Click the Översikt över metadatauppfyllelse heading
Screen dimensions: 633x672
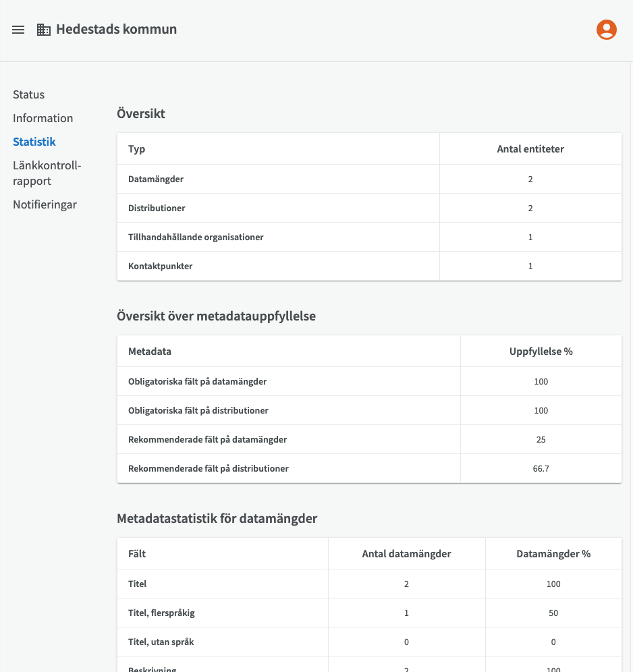click(217, 316)
